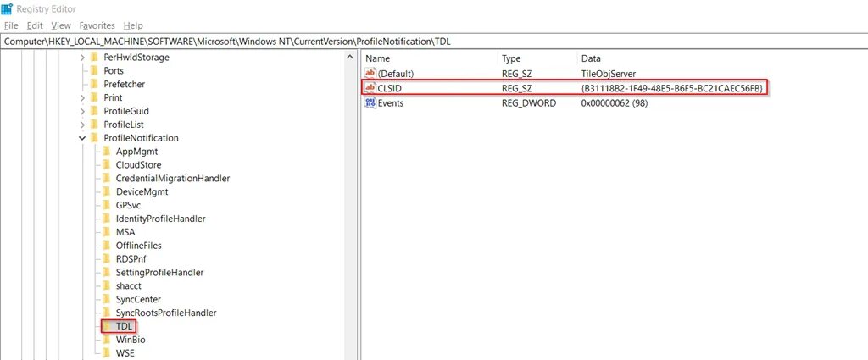Click the SettingProfileHandler folder icon
The width and height of the screenshot is (868, 360).
(107, 273)
